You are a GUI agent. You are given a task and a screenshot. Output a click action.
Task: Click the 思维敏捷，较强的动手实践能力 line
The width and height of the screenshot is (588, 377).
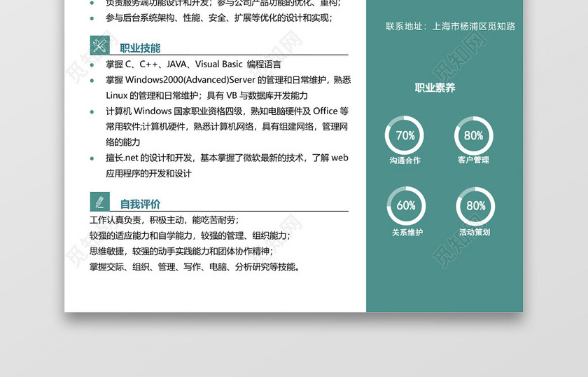coord(181,251)
